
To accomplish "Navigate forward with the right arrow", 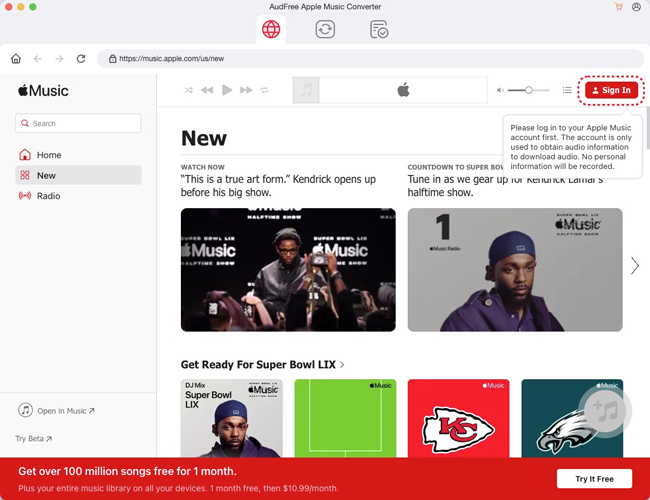I will click(x=59, y=58).
